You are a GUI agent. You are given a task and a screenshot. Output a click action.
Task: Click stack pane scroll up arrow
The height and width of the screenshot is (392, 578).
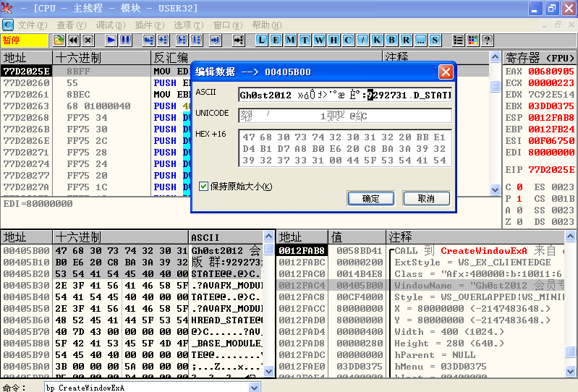click(570, 237)
